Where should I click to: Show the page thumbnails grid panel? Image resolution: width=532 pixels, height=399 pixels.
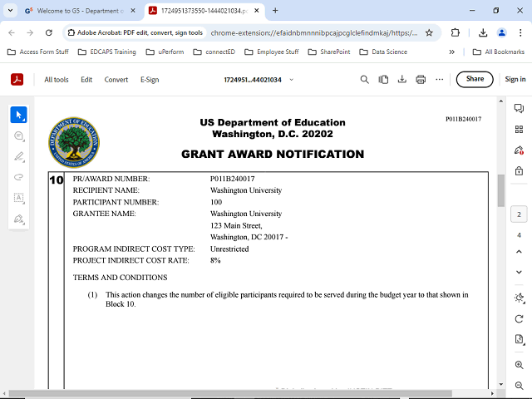pyautogui.click(x=519, y=130)
